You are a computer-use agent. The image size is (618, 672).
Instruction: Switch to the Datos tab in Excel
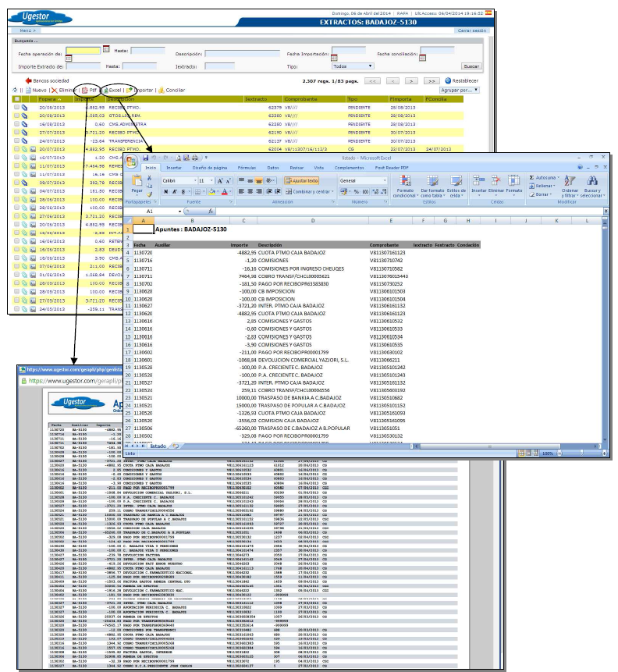click(x=273, y=168)
